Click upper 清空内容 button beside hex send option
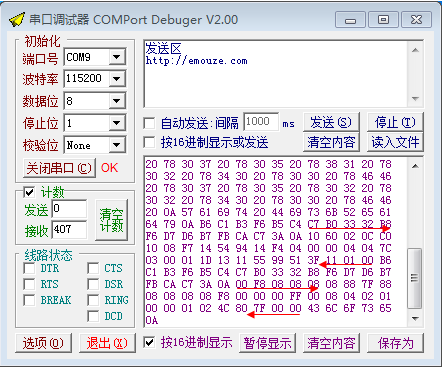Viewport: 443px width, 368px height. click(x=331, y=142)
